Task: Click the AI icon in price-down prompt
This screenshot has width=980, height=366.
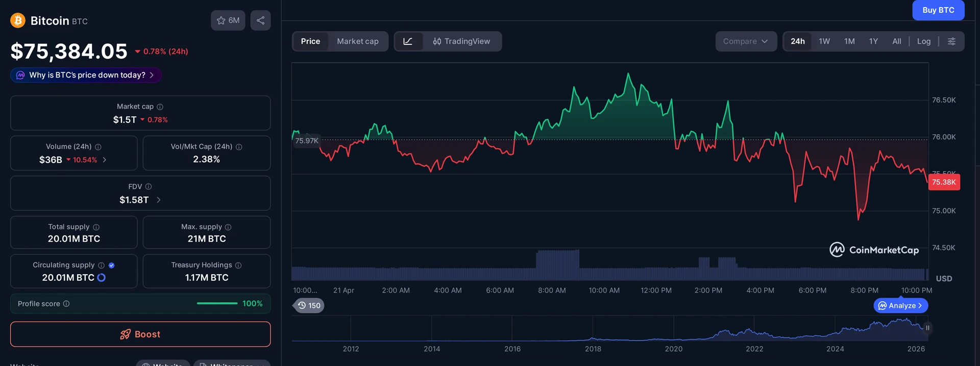Action: click(x=20, y=75)
